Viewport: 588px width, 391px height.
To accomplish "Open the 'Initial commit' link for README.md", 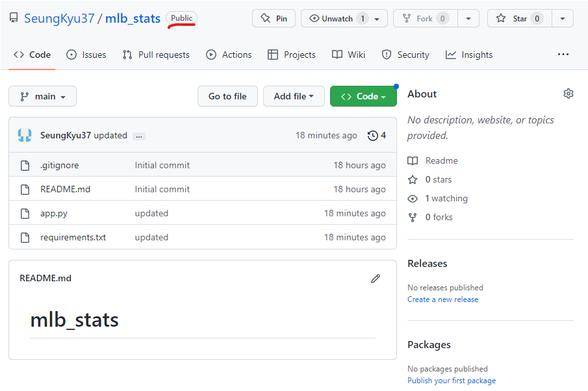I will coord(162,189).
